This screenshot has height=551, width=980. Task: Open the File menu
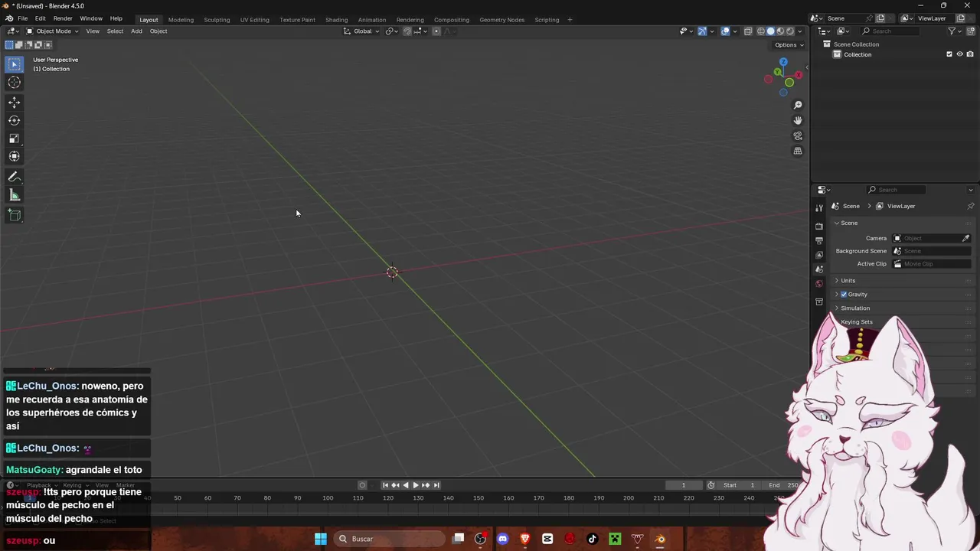click(23, 18)
